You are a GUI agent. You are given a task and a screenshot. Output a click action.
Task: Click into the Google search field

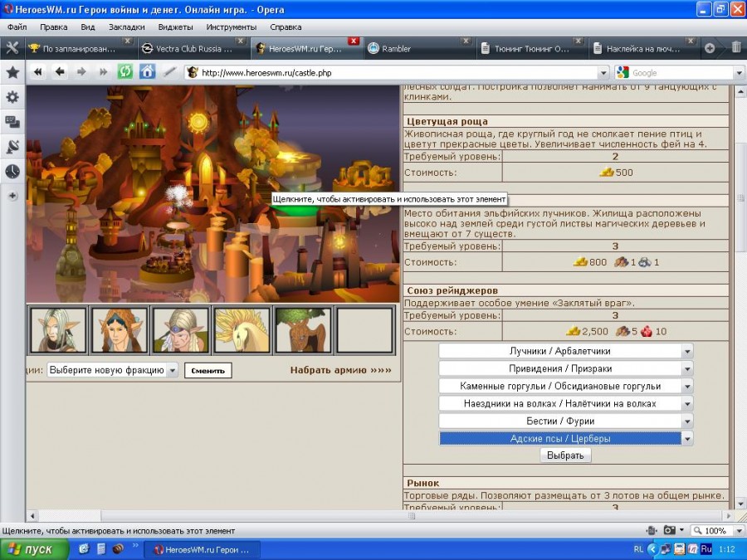[682, 73]
